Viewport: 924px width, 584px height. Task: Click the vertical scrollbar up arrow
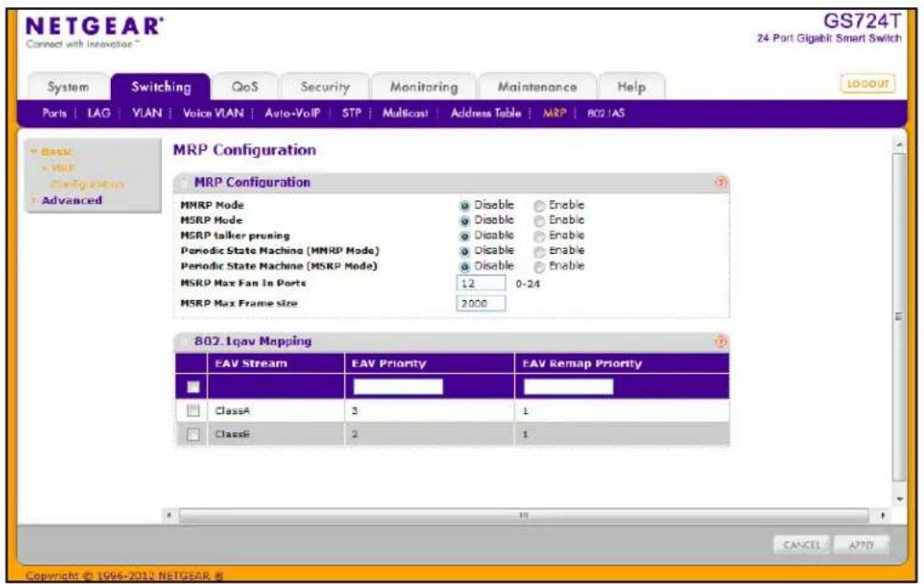[899, 145]
